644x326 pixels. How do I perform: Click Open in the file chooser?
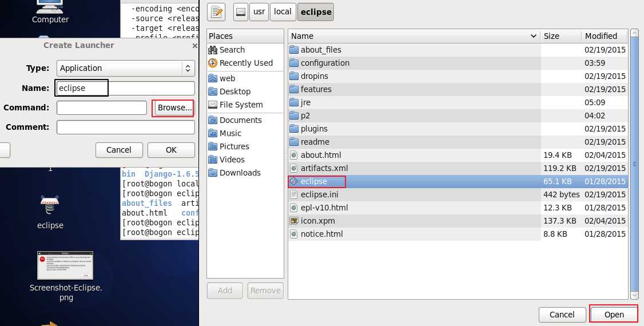click(x=614, y=315)
